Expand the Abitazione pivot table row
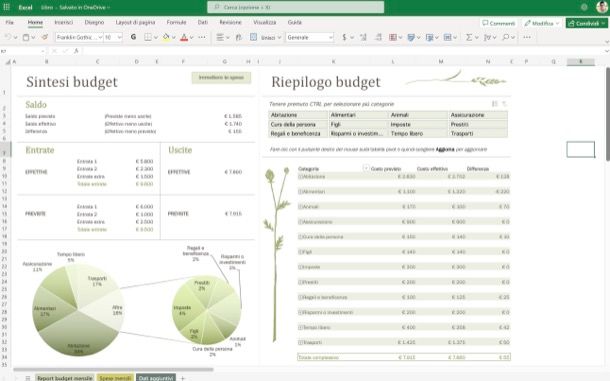This screenshot has height=381, width=610. [x=300, y=177]
